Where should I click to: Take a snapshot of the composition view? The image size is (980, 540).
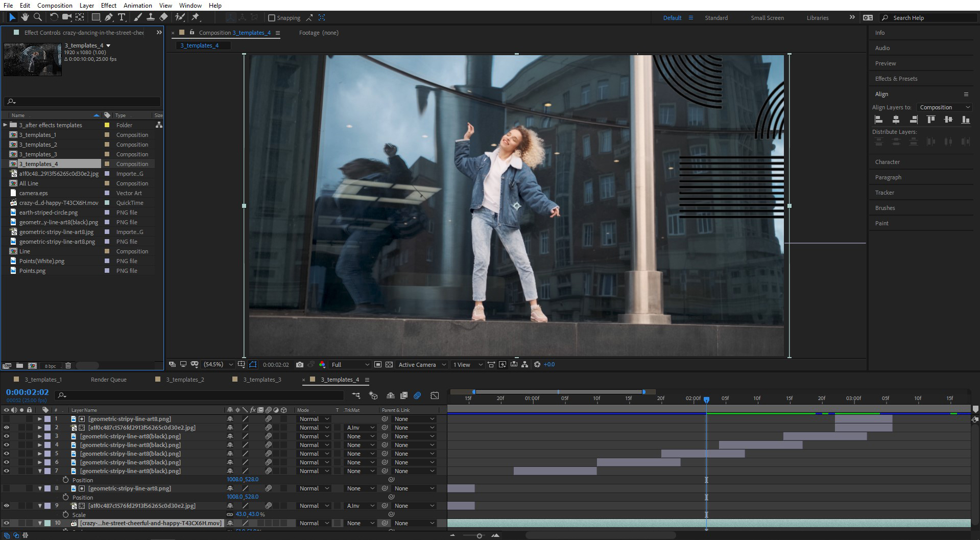click(300, 364)
